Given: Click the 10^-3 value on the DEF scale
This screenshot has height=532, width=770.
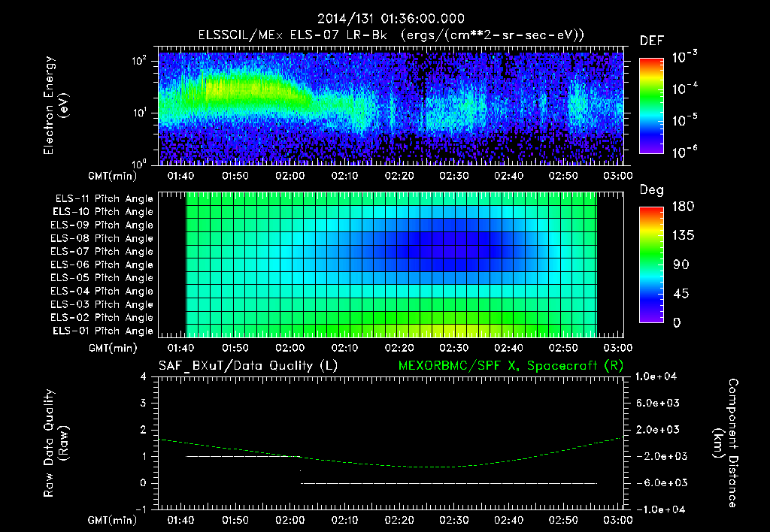Looking at the screenshot, I should tap(685, 57).
